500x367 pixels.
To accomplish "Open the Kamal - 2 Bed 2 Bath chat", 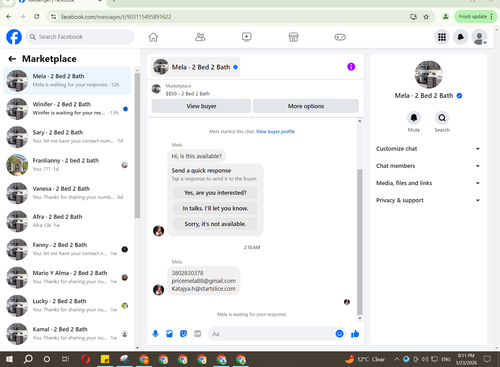I will tap(67, 333).
